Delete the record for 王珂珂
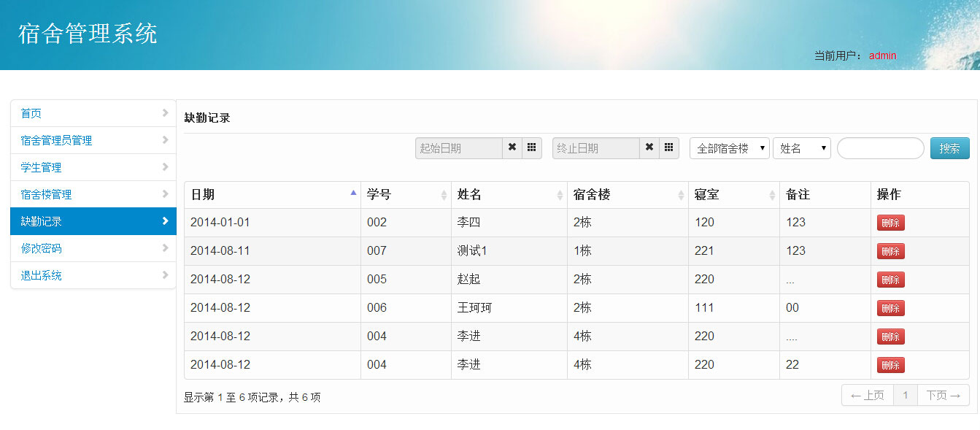Screen dimensions: 980x430 pyautogui.click(x=890, y=307)
